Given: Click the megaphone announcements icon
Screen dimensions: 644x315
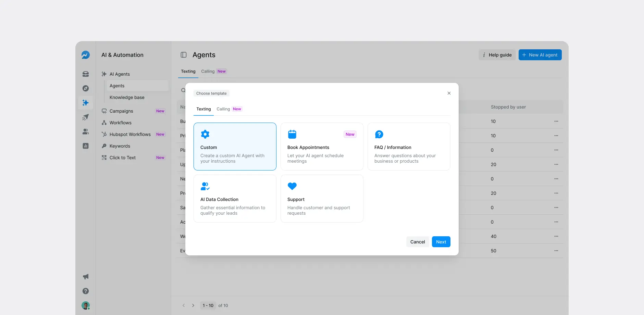Looking at the screenshot, I should click(86, 277).
